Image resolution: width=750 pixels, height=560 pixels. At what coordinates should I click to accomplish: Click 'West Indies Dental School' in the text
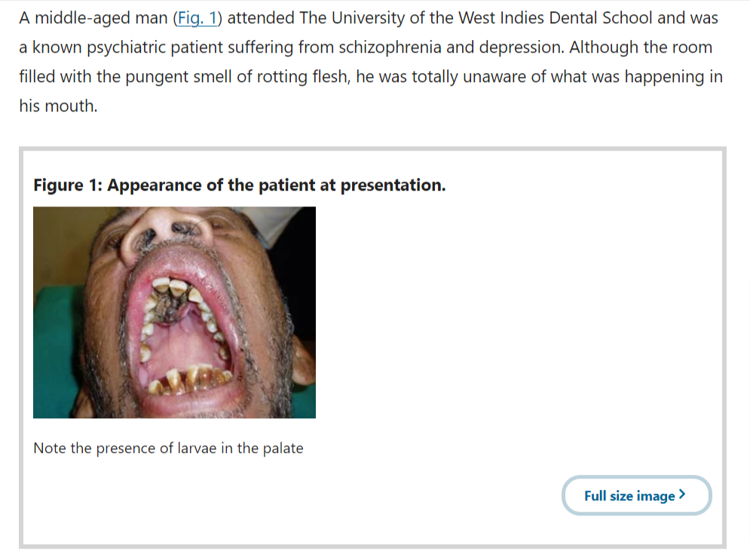(555, 18)
